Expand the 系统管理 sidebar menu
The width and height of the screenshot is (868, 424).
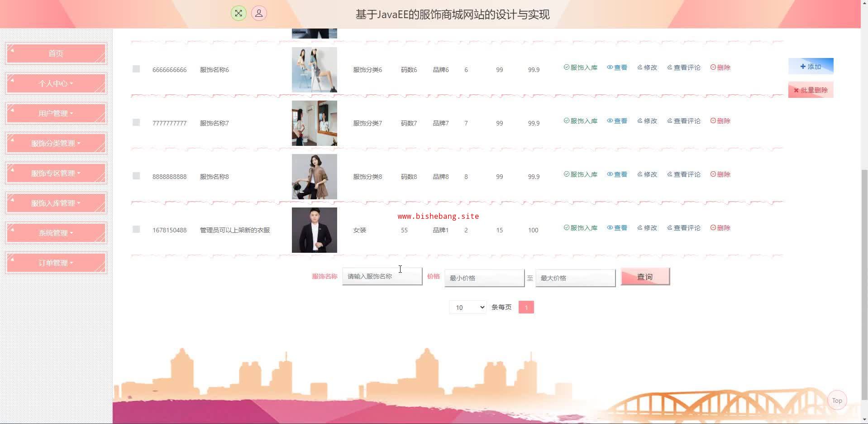point(56,233)
